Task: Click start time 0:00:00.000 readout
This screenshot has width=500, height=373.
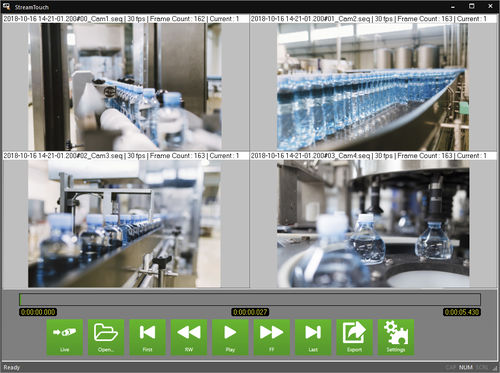Action: point(38,312)
